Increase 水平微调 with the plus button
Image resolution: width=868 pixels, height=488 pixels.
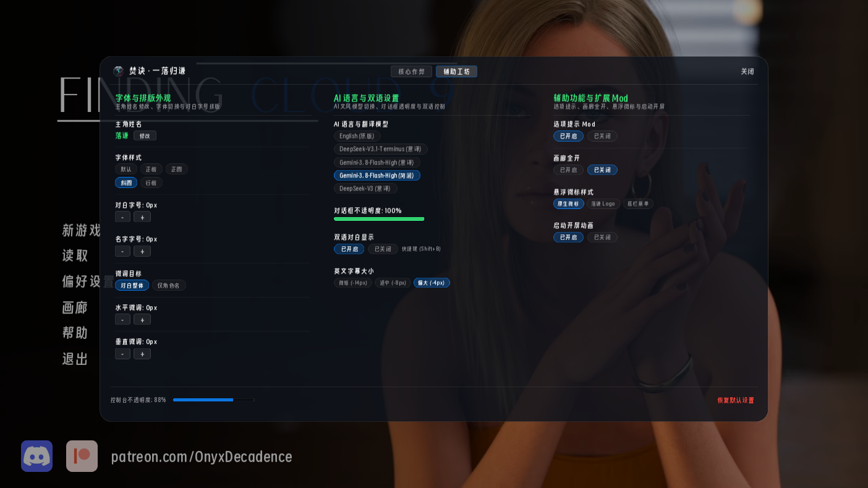click(142, 320)
